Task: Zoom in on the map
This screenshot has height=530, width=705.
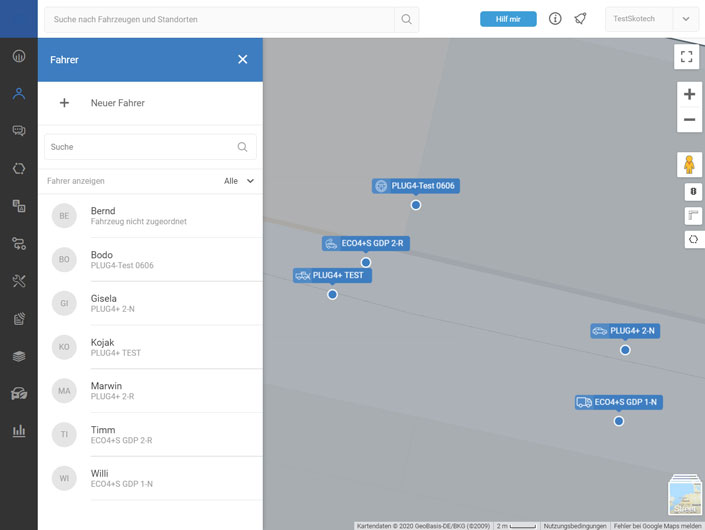Action: [689, 94]
